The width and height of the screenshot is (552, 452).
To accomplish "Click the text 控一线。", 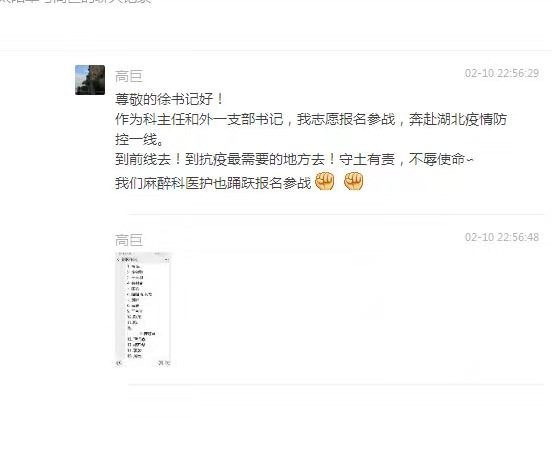I will [139, 140].
